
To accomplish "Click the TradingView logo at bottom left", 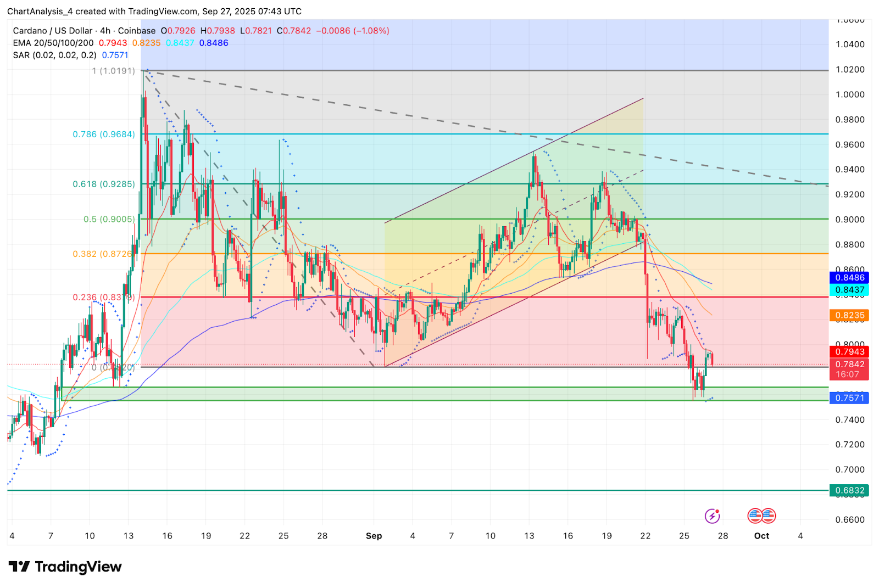I will pyautogui.click(x=65, y=567).
